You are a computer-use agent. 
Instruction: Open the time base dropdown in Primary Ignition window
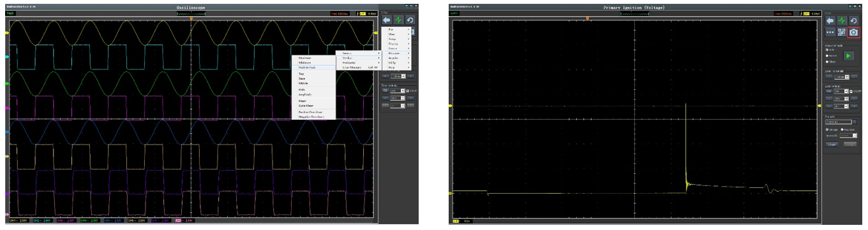[x=842, y=76]
